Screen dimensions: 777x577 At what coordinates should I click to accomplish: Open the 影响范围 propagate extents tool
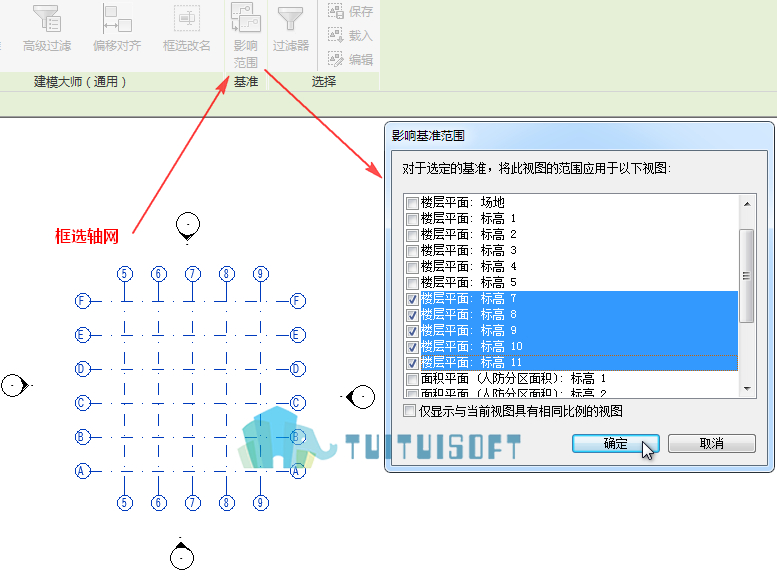(x=246, y=36)
